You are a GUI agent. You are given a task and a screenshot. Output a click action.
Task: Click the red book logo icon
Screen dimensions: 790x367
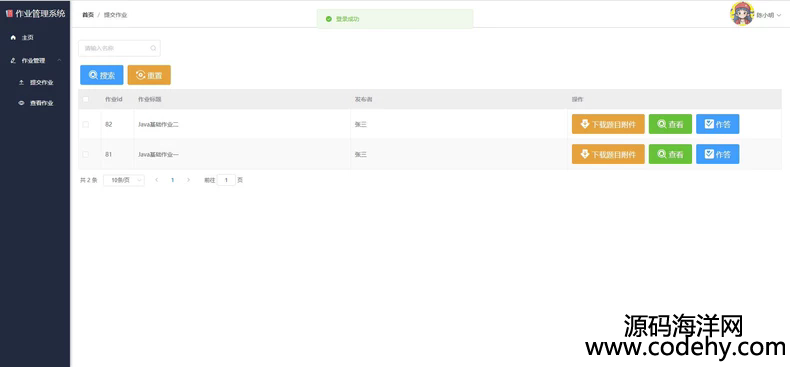(x=9, y=14)
